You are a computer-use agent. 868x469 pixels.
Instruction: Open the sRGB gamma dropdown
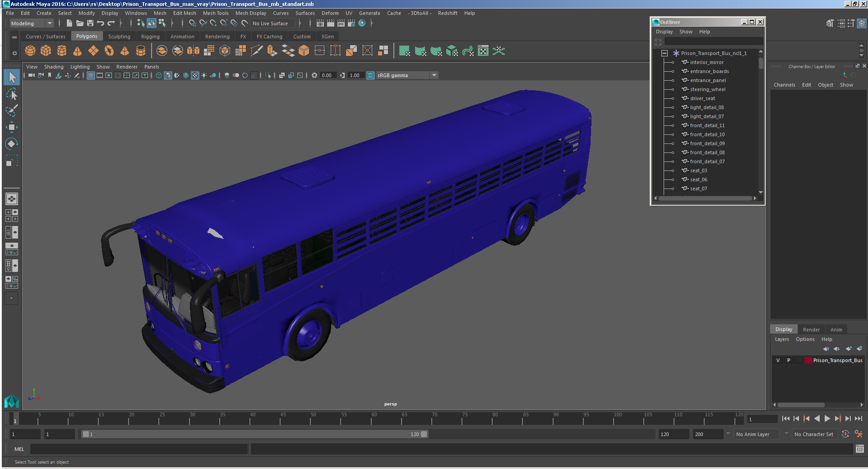coord(407,75)
